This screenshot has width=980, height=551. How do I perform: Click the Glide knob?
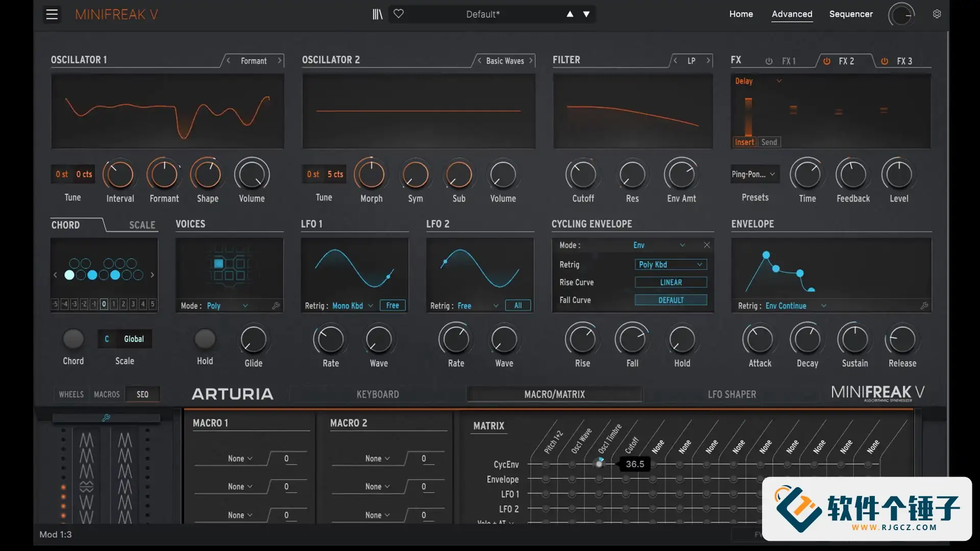click(253, 339)
